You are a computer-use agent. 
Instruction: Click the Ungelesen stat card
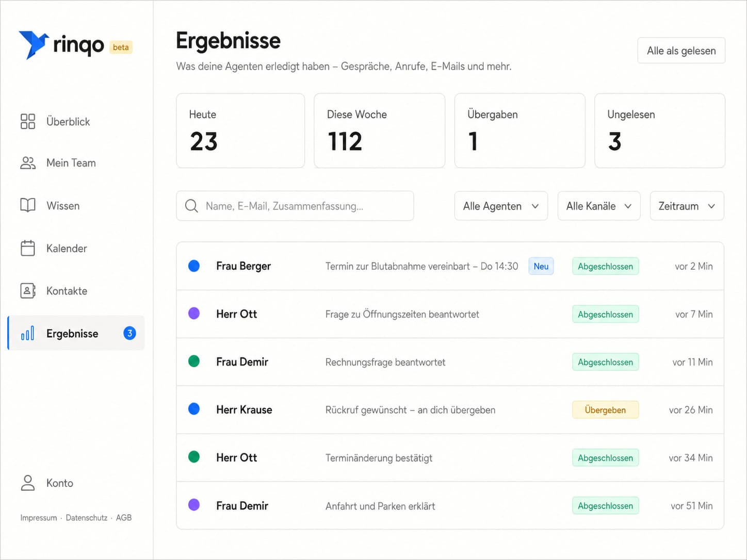pyautogui.click(x=660, y=130)
